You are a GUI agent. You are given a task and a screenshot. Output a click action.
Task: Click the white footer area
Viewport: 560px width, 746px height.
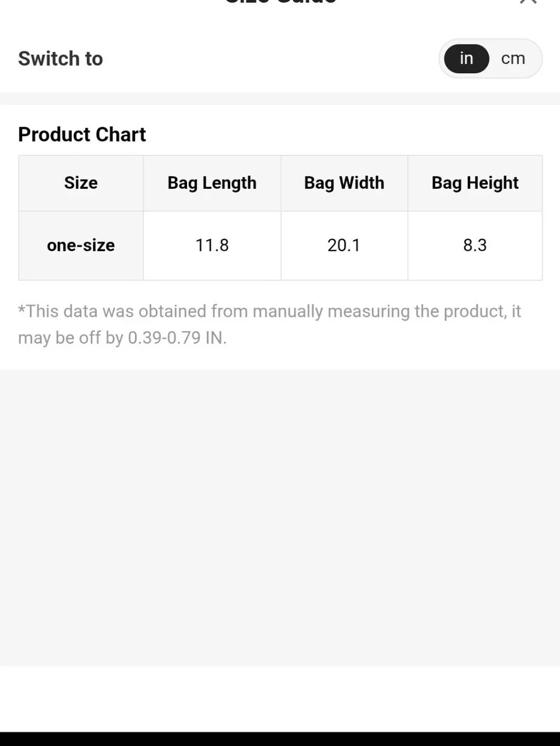280,699
